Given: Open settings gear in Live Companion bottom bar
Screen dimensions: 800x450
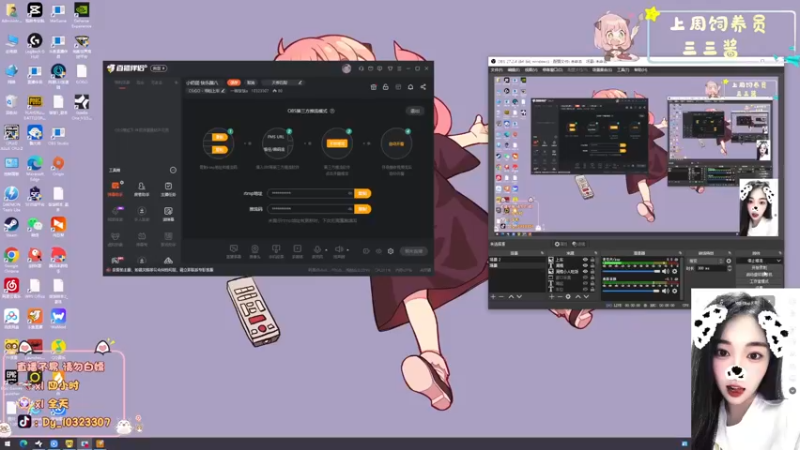Looking at the screenshot, I should pyautogui.click(x=390, y=251).
